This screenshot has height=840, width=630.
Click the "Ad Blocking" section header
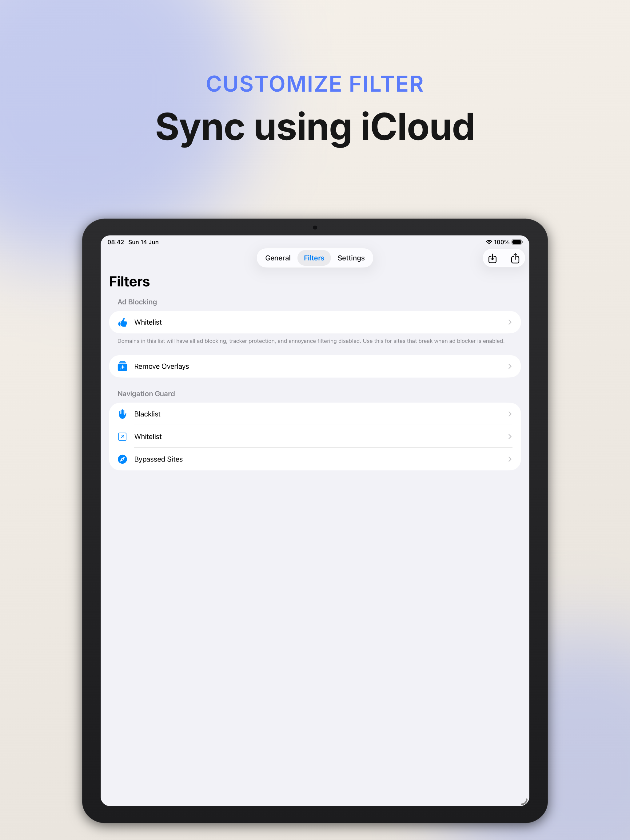point(137,302)
